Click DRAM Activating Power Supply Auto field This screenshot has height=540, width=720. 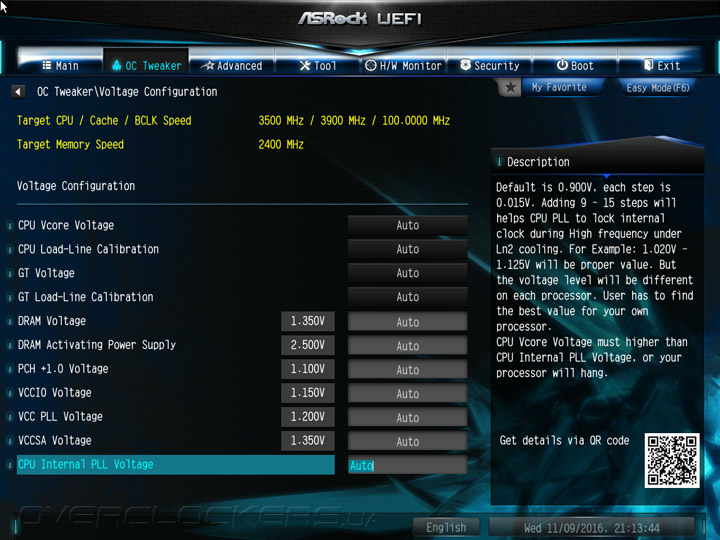point(407,345)
